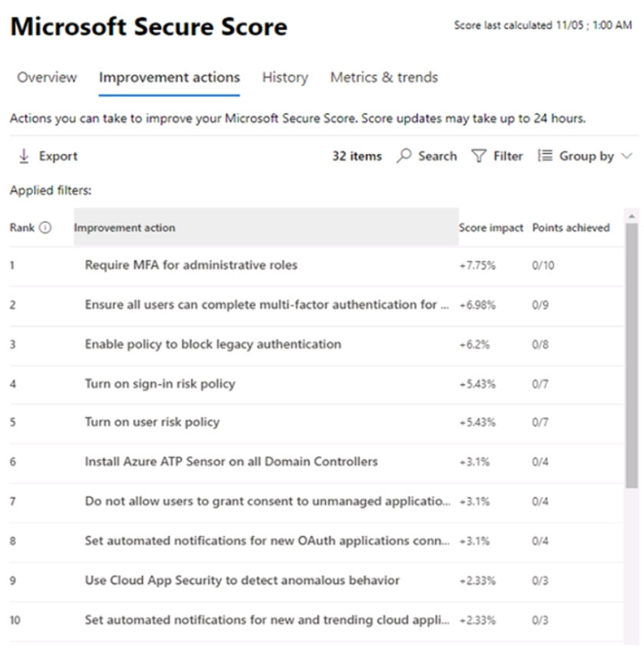The width and height of the screenshot is (644, 659).
Task: Open Require MFA for administrative roles
Action: 191,265
